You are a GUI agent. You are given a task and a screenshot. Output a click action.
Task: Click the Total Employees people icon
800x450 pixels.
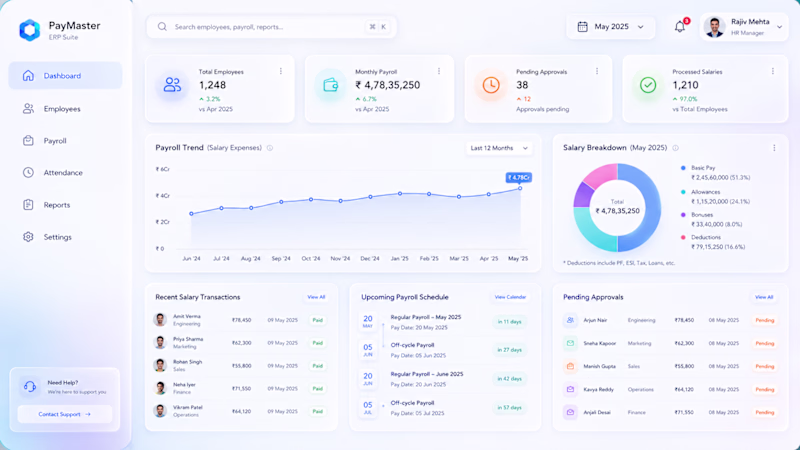point(172,85)
